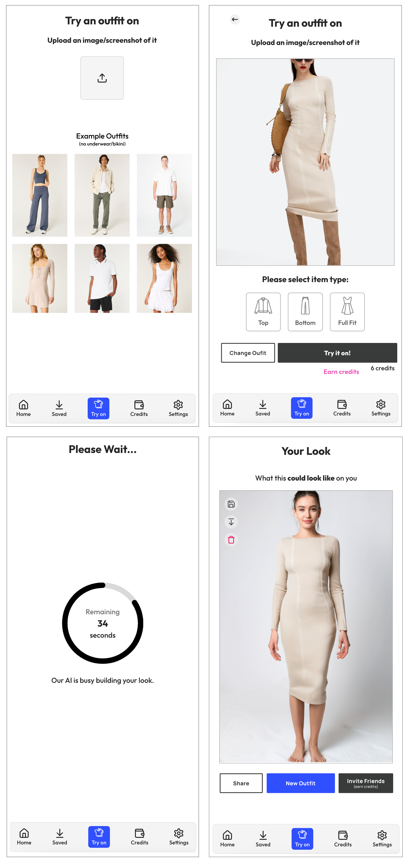Open the Home tab in the upload screen's nav bar
The width and height of the screenshot is (411, 868).
pos(24,408)
